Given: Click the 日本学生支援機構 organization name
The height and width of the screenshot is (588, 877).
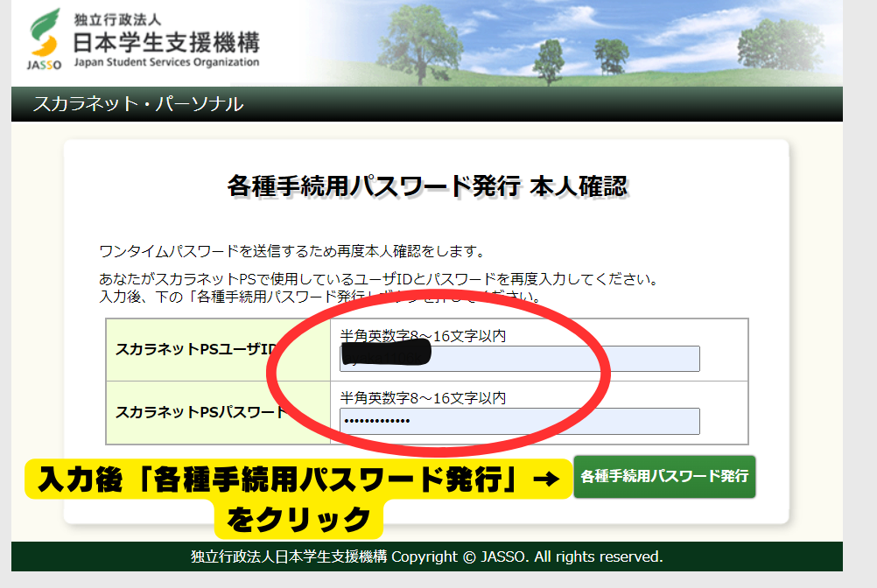Looking at the screenshot, I should coord(166,43).
